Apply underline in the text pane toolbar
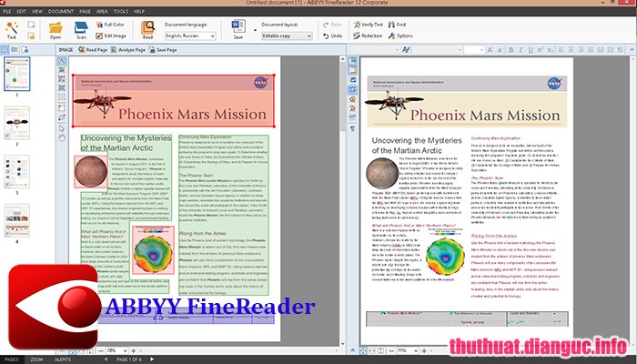This screenshot has width=637, height=364. [x=531, y=49]
